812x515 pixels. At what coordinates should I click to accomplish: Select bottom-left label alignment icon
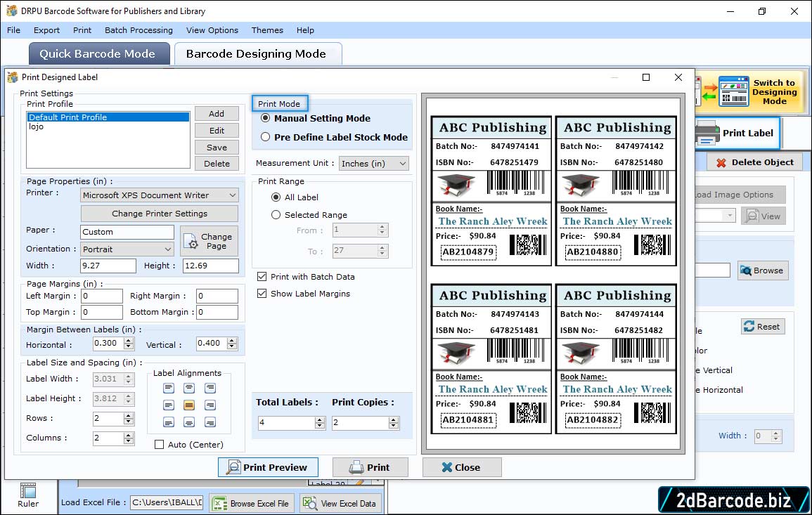(x=169, y=422)
